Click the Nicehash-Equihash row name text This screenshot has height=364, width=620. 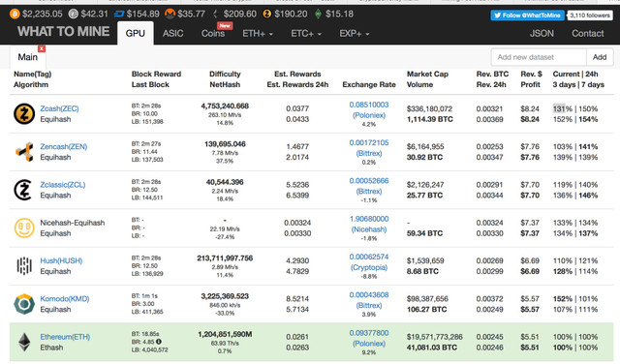[73, 223]
